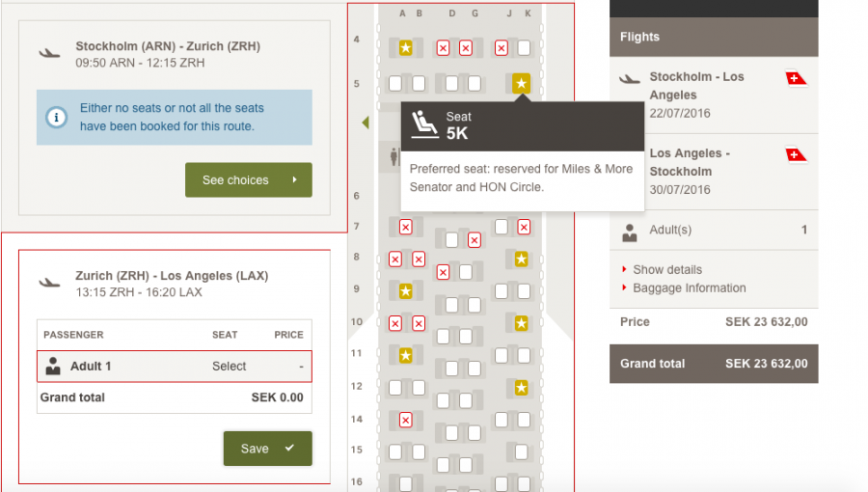Select the Adult 1 passenger row
This screenshot has height=492, width=868.
(x=175, y=367)
